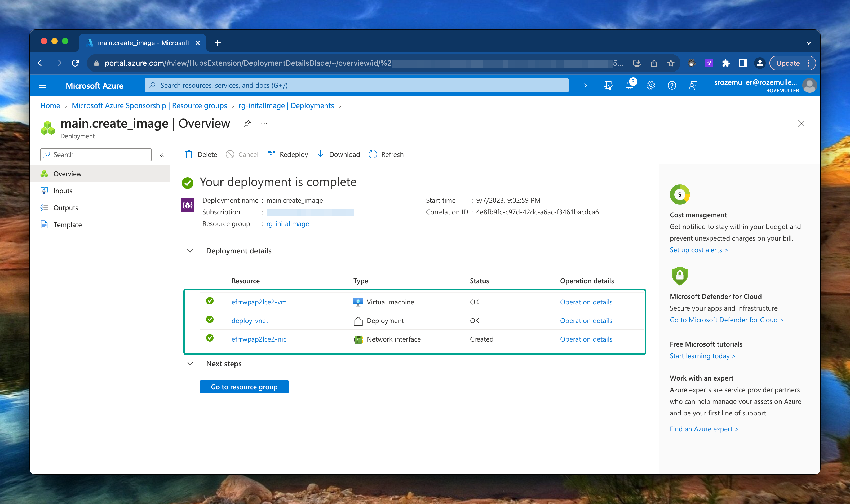Collapse the left navigation menu

point(162,155)
